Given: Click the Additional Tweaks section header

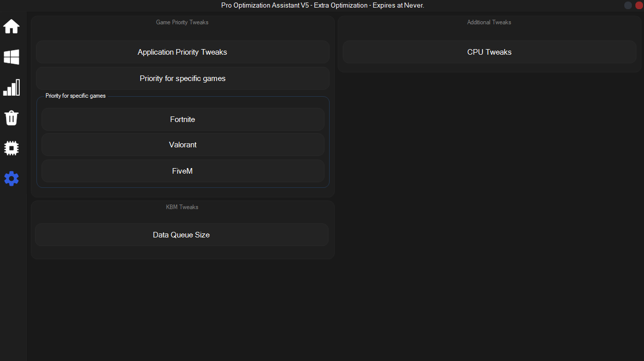Looking at the screenshot, I should coord(489,22).
